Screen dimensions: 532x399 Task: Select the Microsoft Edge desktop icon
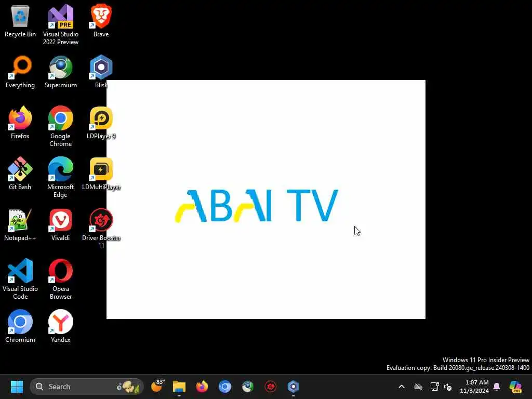pos(60,177)
